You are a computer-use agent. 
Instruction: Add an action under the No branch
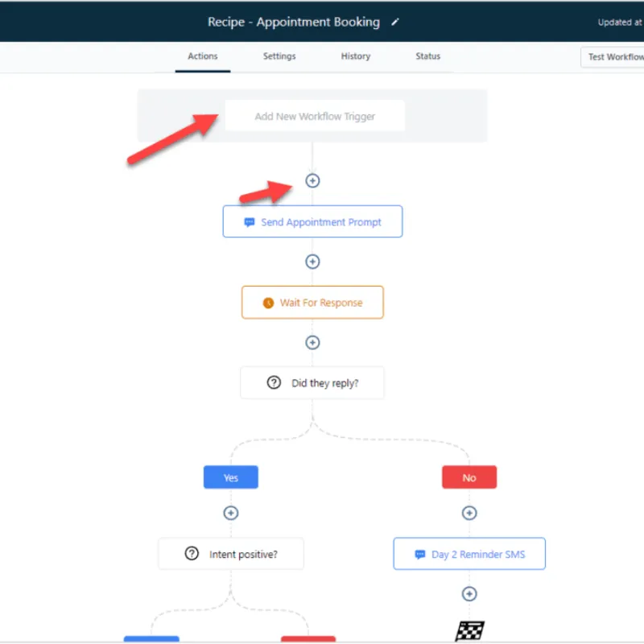tap(469, 513)
